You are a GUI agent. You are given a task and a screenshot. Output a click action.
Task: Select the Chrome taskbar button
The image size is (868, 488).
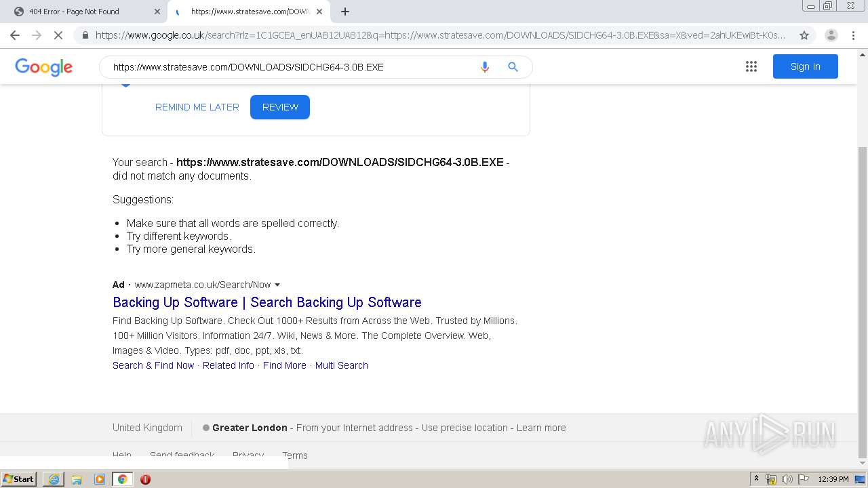click(x=122, y=479)
